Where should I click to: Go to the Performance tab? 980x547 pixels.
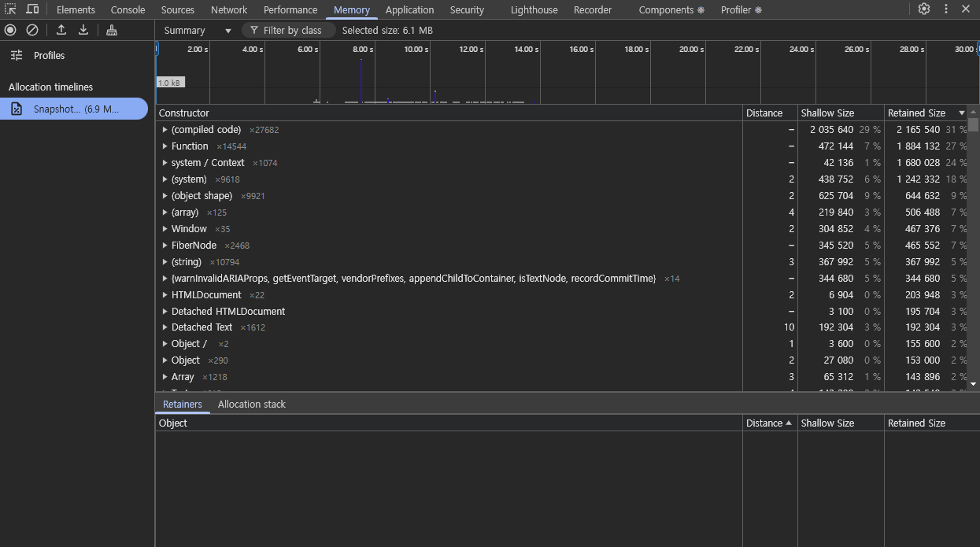(290, 10)
